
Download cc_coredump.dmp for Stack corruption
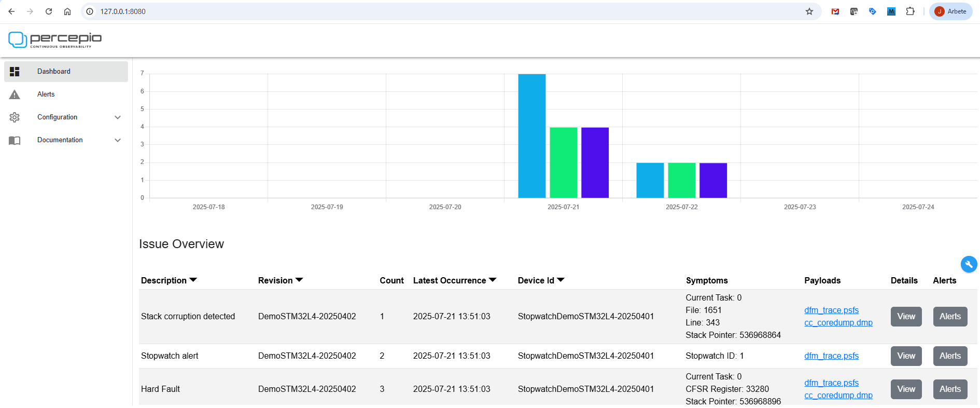click(x=838, y=323)
